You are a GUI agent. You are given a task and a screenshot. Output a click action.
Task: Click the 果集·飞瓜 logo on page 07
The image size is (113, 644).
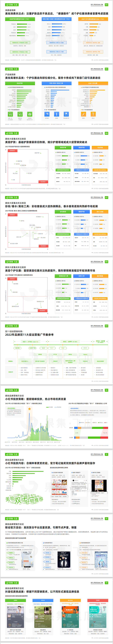tap(12, 198)
